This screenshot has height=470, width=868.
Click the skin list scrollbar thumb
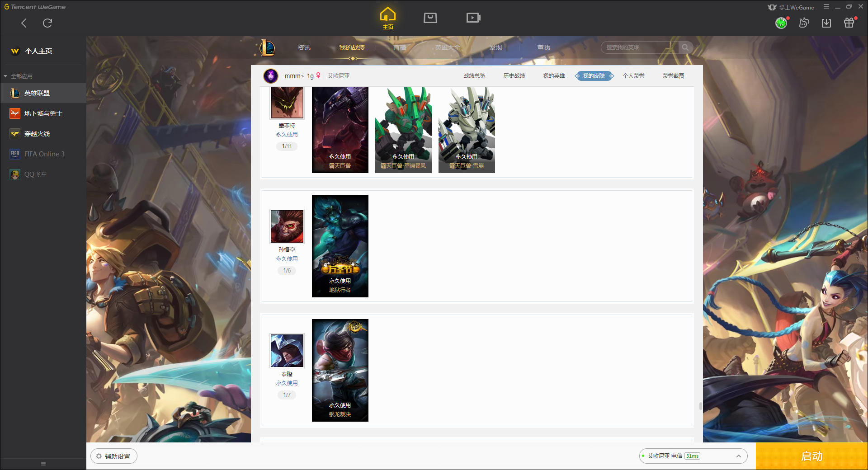point(700,406)
